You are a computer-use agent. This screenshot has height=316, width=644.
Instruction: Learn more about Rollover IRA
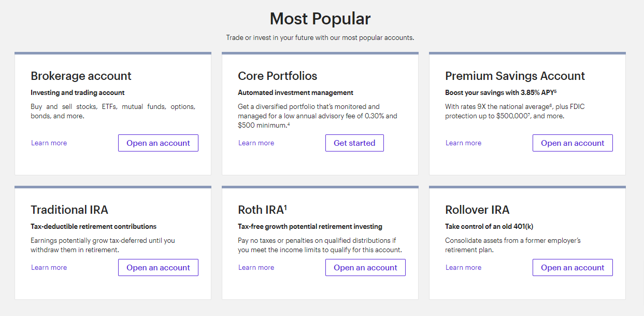coord(464,268)
